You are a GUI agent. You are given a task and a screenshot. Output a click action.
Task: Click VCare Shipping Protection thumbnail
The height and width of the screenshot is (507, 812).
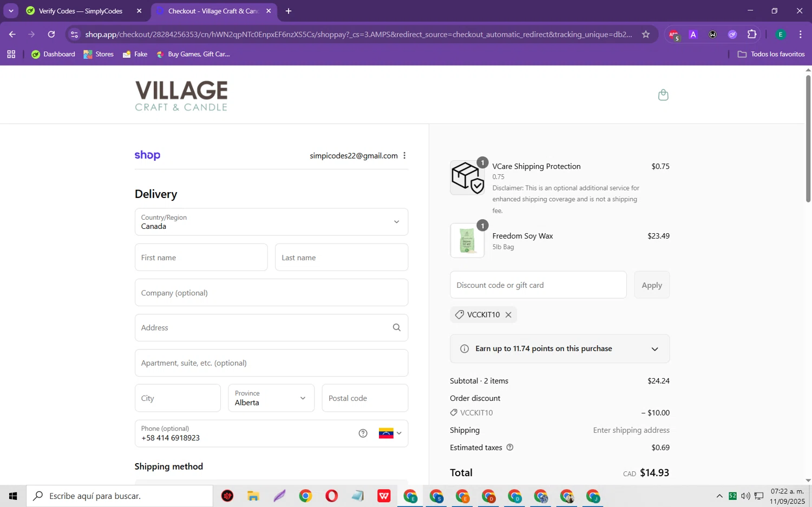(467, 177)
